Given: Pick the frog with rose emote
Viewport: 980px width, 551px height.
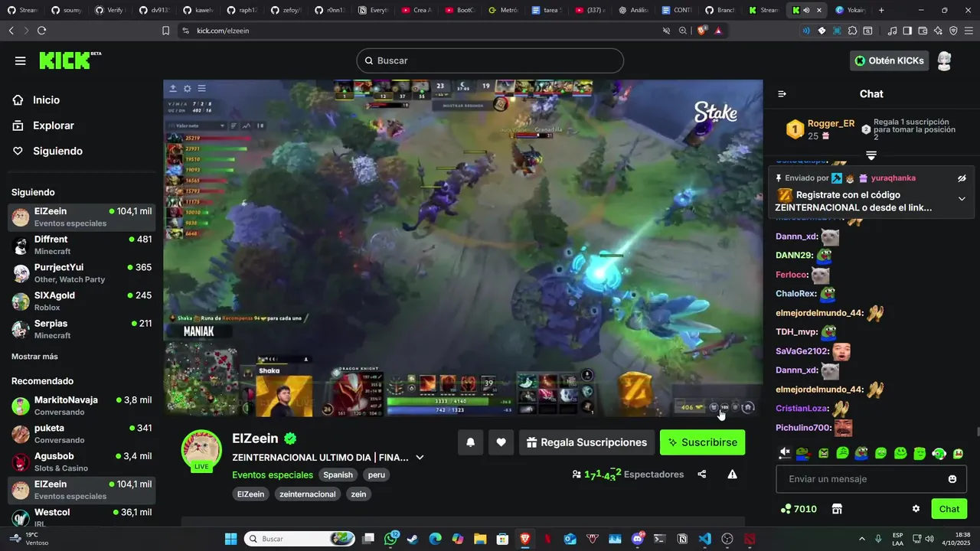Looking at the screenshot, I should tap(803, 453).
